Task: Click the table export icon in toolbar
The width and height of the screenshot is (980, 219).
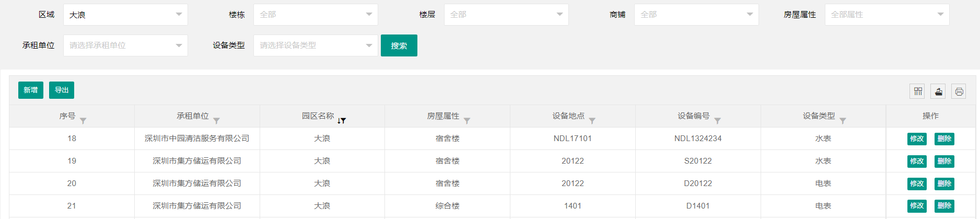Action: [x=938, y=91]
